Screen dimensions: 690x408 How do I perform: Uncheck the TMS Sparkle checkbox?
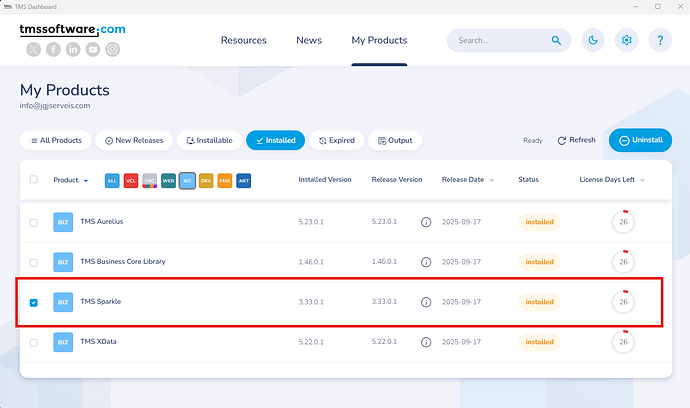coord(34,302)
